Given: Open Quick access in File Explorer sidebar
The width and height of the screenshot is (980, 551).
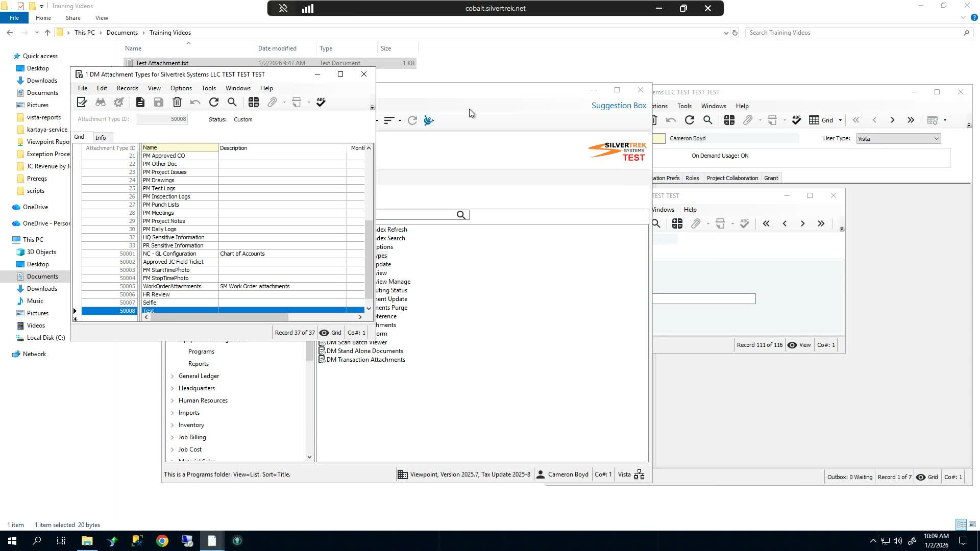Looking at the screenshot, I should 40,56.
